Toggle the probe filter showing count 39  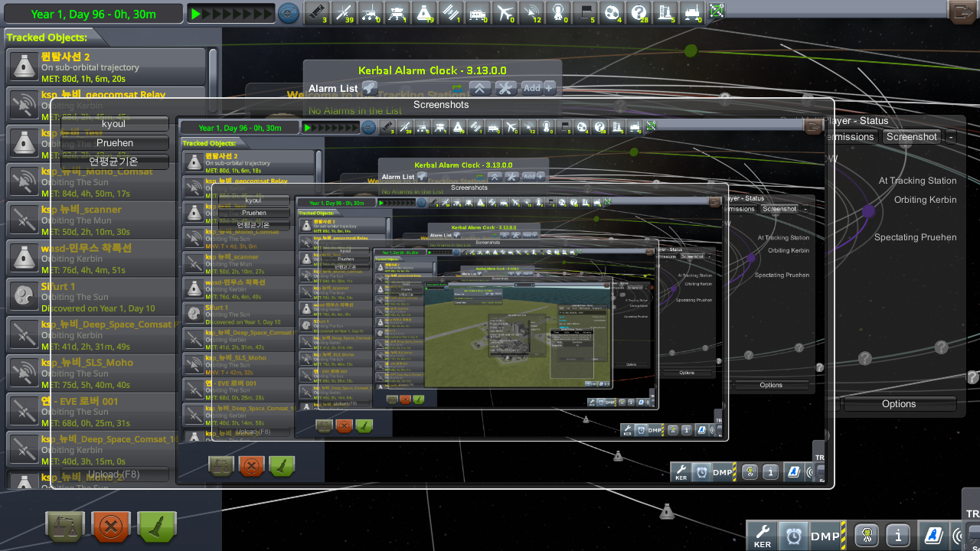[x=345, y=13]
